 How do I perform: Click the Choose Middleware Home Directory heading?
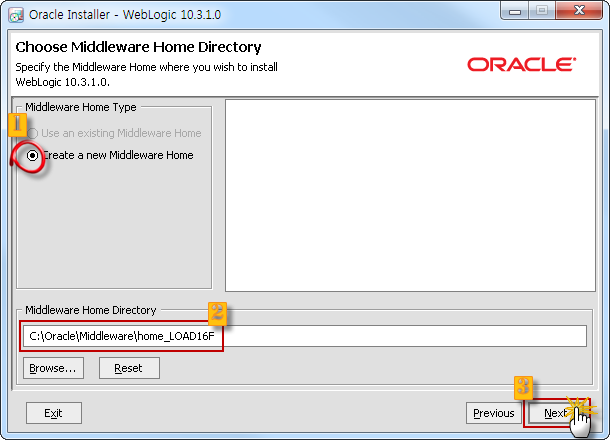click(138, 47)
